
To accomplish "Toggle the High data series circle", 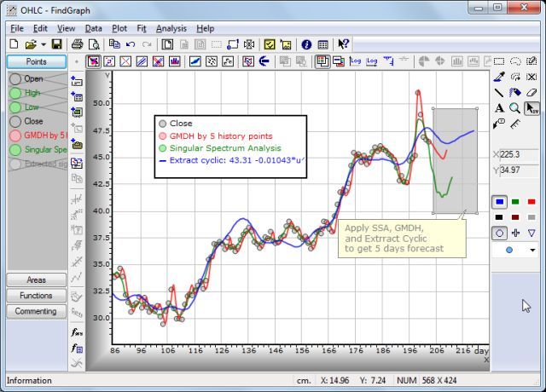I will point(15,93).
